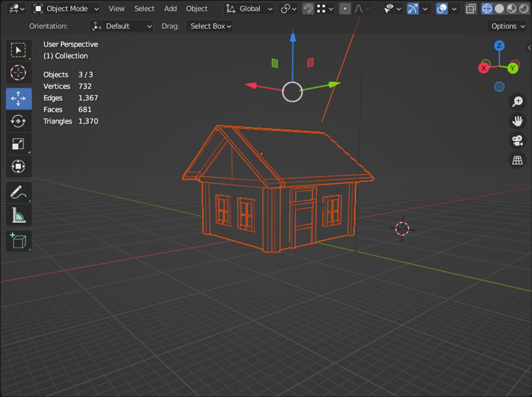Activate the 3D Cursor tool
The width and height of the screenshot is (532, 397).
pos(18,73)
